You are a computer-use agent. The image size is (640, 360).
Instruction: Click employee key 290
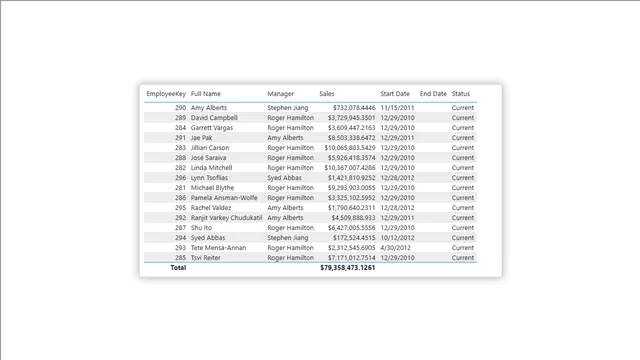[x=180, y=108]
